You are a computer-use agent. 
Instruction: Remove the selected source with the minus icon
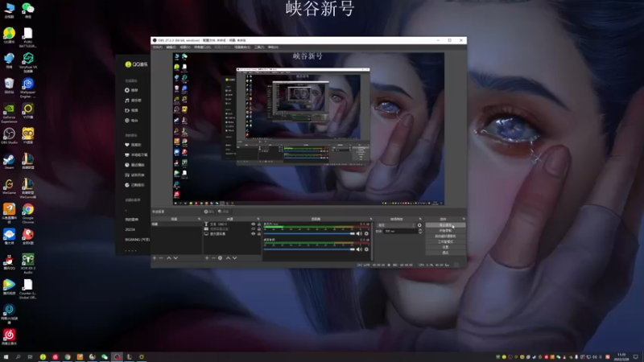213,258
